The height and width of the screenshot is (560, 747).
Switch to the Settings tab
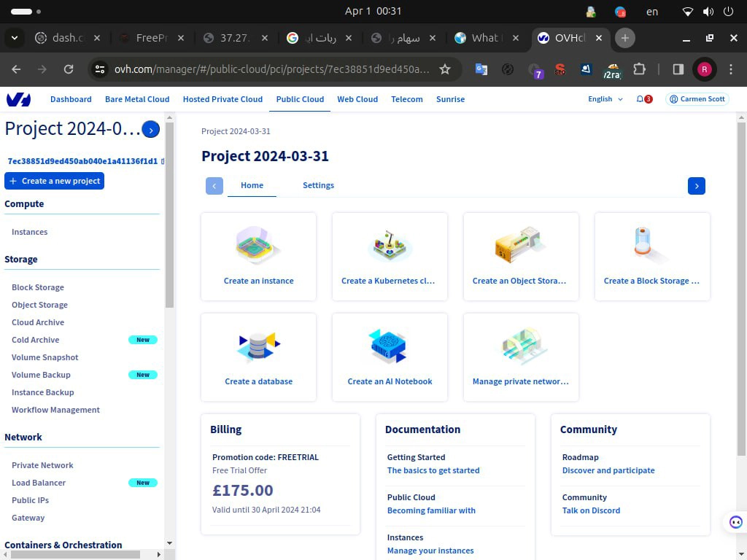(318, 185)
